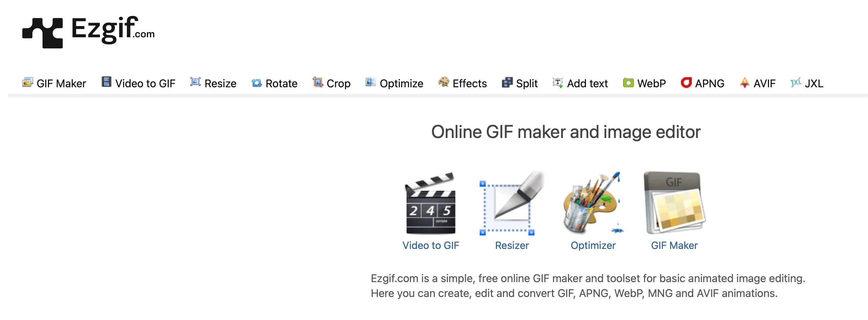Open the JXL menu label
Viewport: 868px width, 320px height.
[x=814, y=84]
